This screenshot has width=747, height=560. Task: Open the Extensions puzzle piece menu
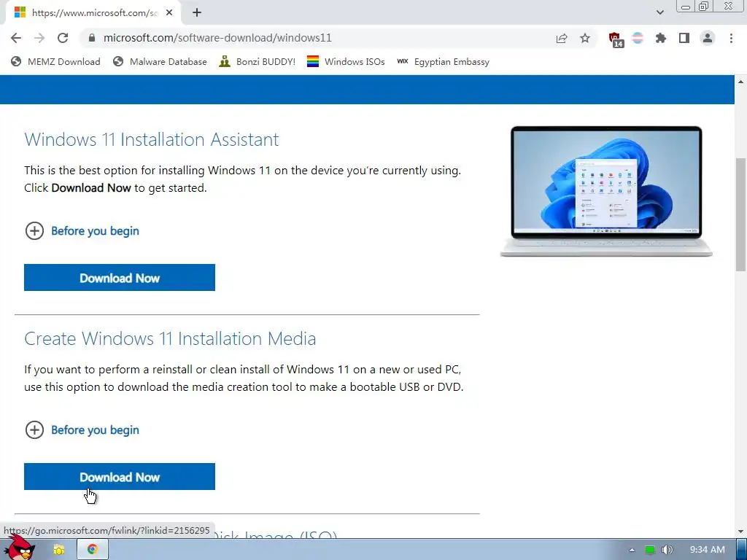[661, 38]
